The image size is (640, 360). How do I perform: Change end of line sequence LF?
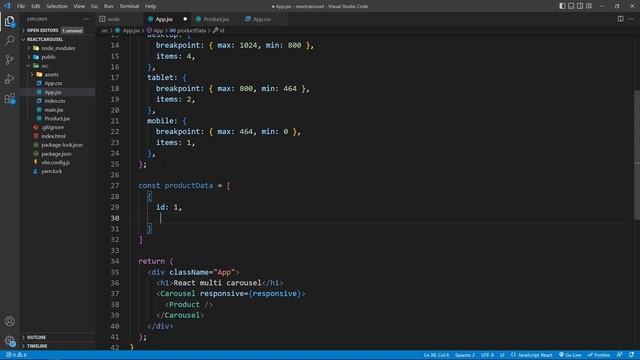coord(502,355)
